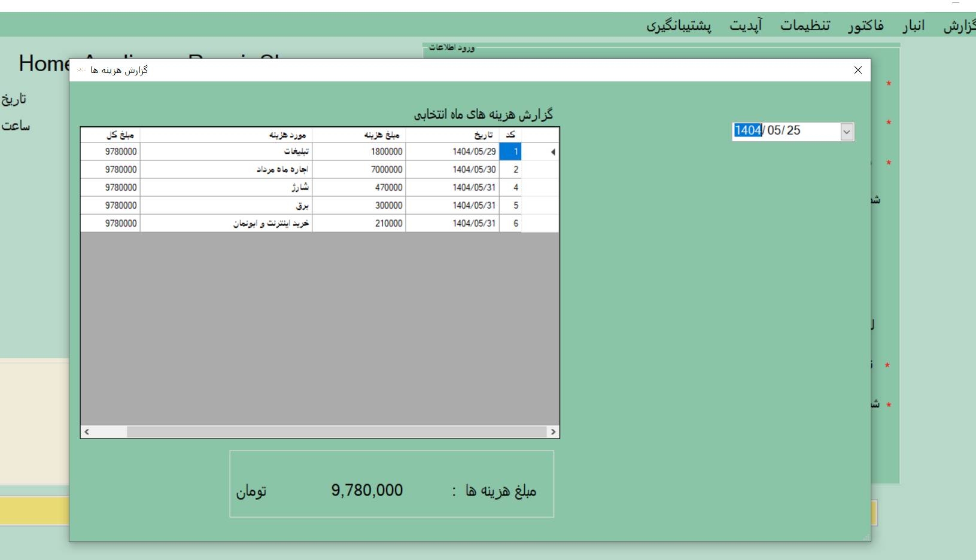976x560 pixels.
Task: Click the گزارش هزینه های ماه انتخابی heading
Action: [484, 114]
